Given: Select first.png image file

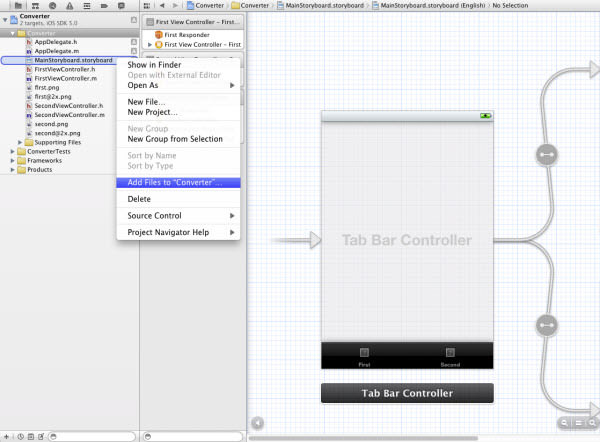Looking at the screenshot, I should [47, 88].
